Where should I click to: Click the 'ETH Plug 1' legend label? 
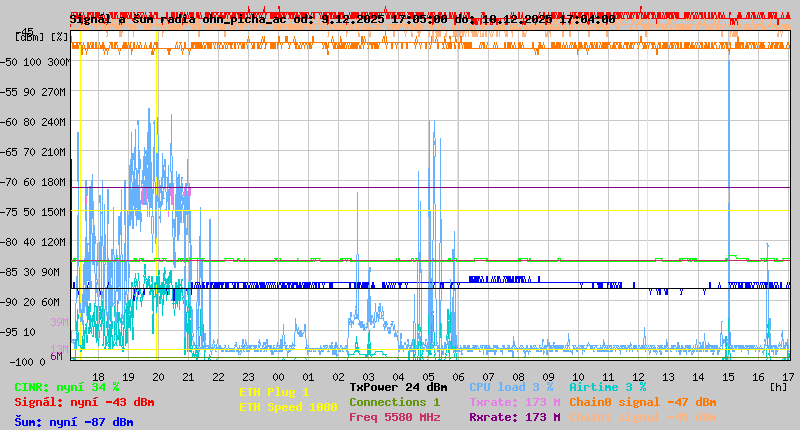[x=274, y=392]
